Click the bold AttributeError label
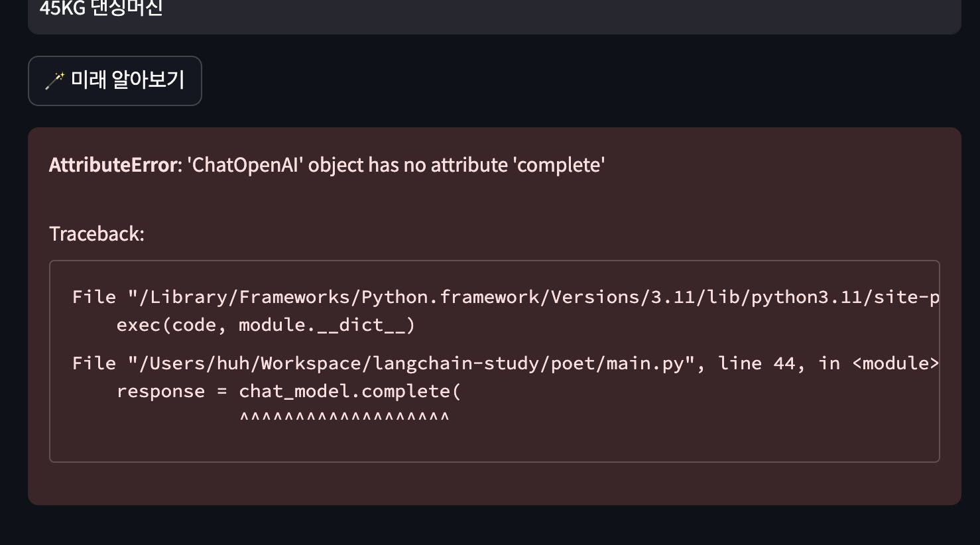980x545 pixels. click(x=113, y=164)
